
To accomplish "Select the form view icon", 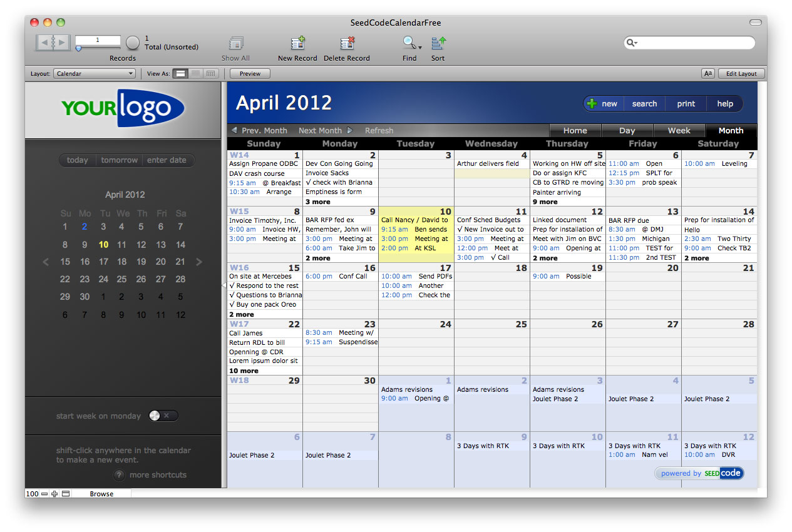I will point(180,73).
